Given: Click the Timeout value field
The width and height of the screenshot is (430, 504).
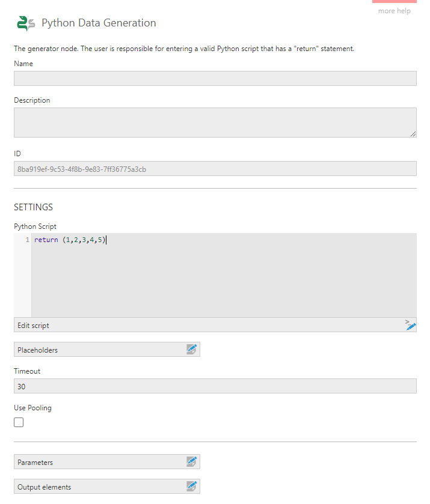Looking at the screenshot, I should (215, 386).
